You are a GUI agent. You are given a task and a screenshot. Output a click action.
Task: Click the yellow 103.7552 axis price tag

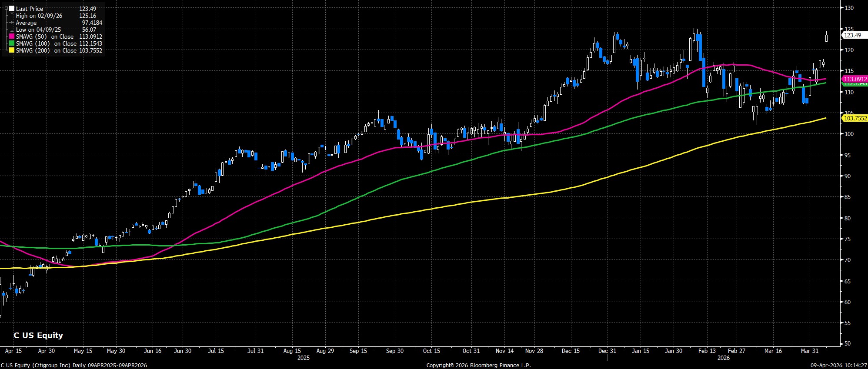855,118
